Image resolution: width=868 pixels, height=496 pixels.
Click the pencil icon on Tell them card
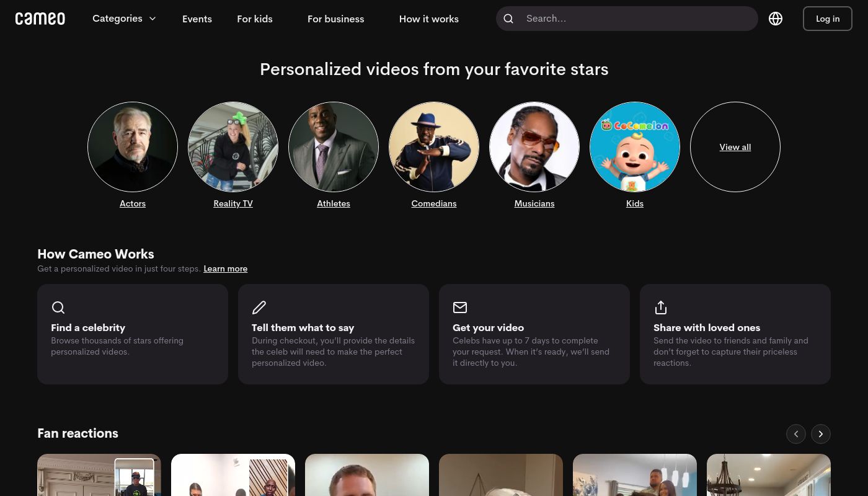pos(259,308)
